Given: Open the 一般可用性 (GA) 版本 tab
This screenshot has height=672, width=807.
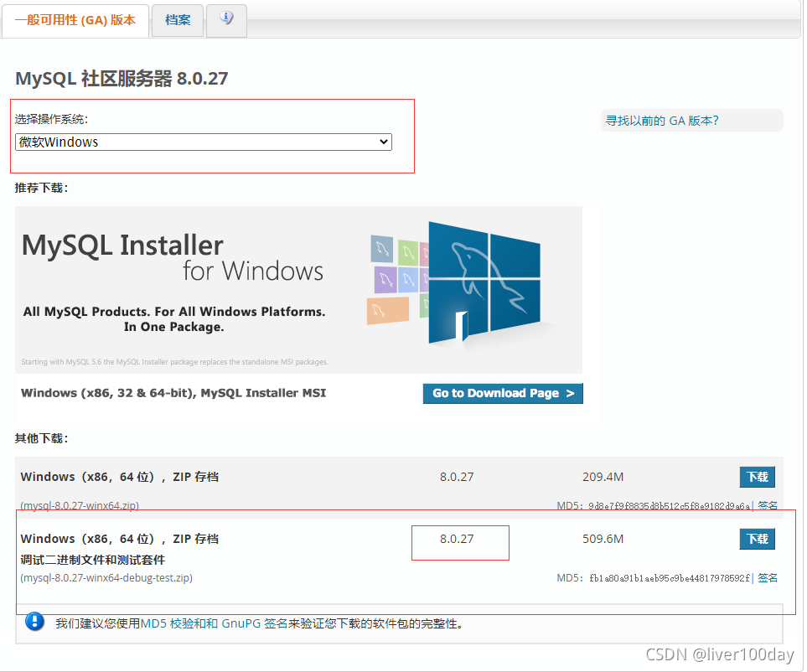Looking at the screenshot, I should pos(75,20).
